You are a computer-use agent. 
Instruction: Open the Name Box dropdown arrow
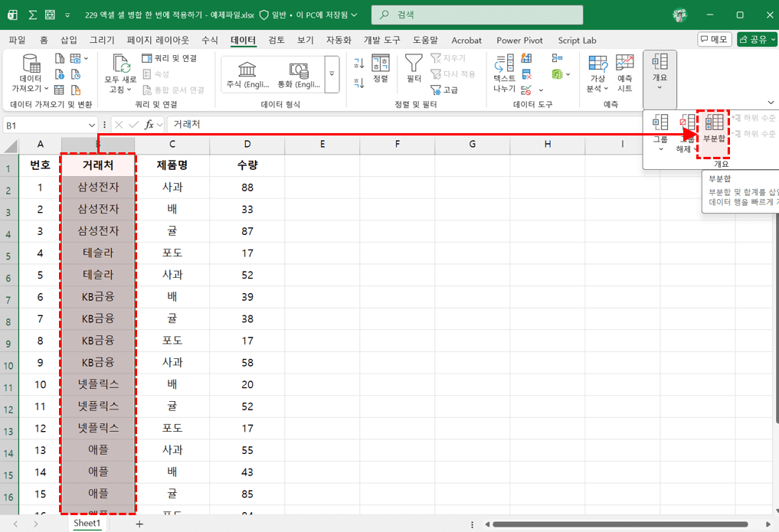(x=92, y=125)
